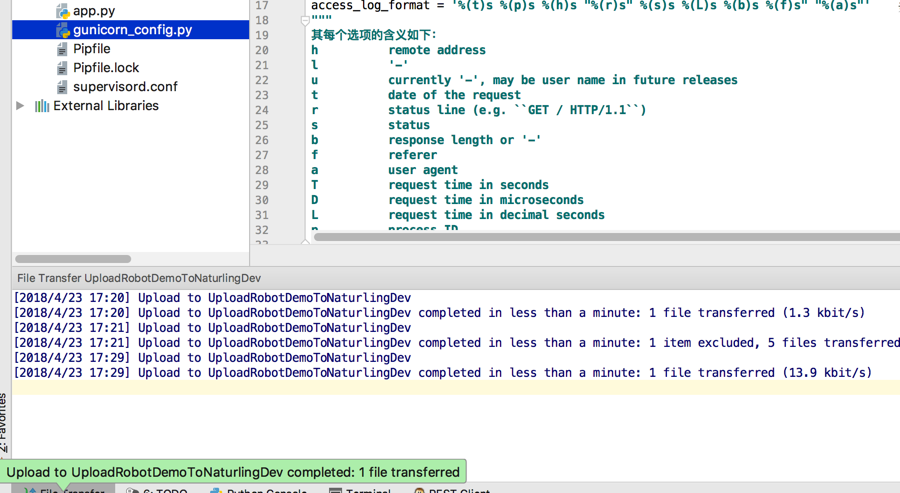Screen dimensions: 900x493
Task: Click 'remote address' description text
Action: (437, 50)
